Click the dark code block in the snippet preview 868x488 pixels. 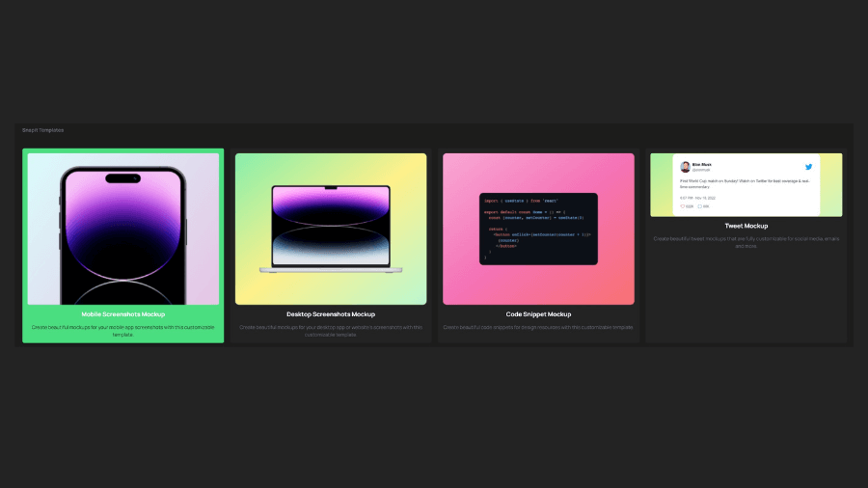click(538, 229)
